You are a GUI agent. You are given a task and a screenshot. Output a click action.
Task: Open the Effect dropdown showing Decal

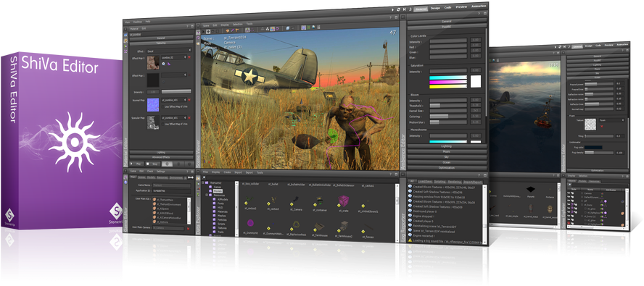tap(169, 51)
